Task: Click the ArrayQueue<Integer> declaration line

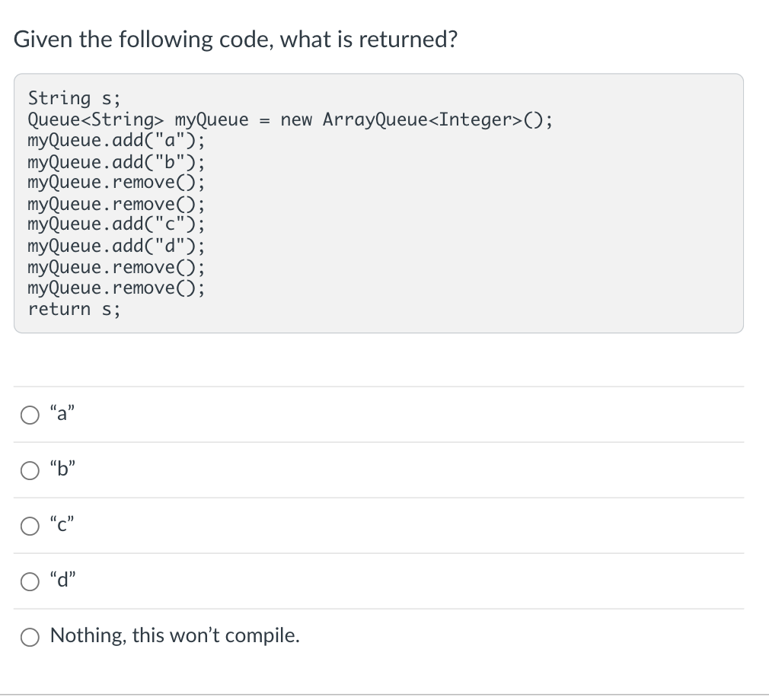Action: (x=290, y=119)
